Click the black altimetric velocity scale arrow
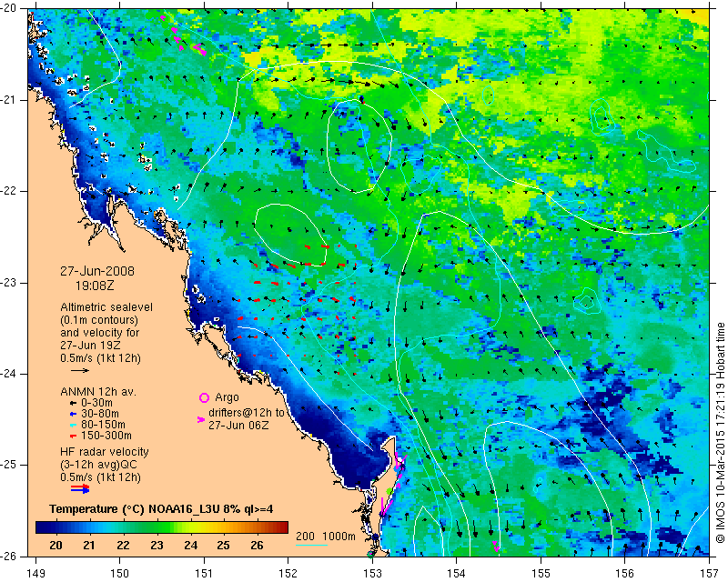 click(x=80, y=370)
